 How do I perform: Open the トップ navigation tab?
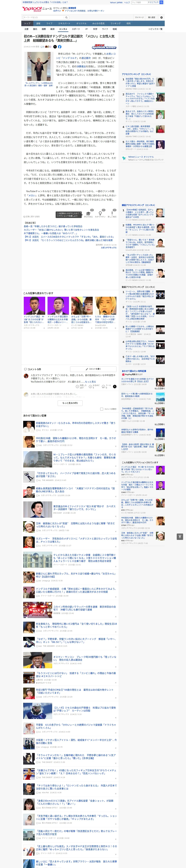point(27,24)
